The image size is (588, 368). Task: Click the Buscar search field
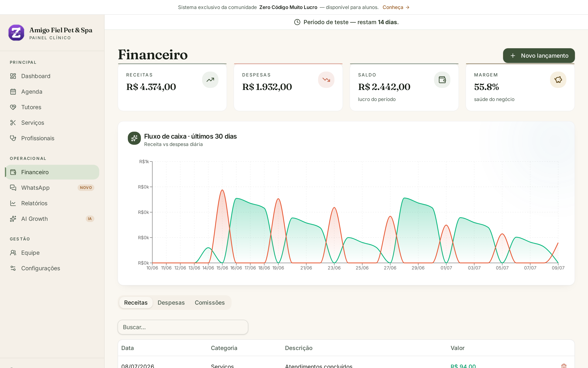click(183, 327)
